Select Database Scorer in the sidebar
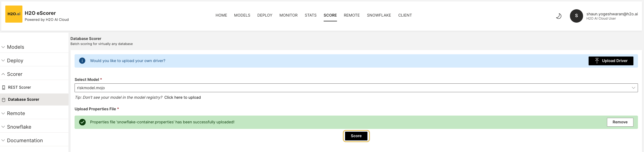644x152 pixels. click(x=34, y=99)
